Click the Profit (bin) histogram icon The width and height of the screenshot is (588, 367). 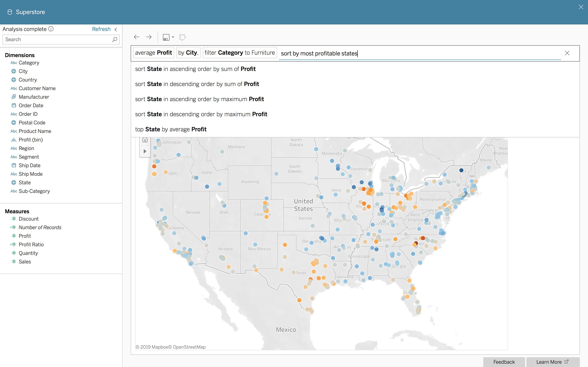click(13, 140)
